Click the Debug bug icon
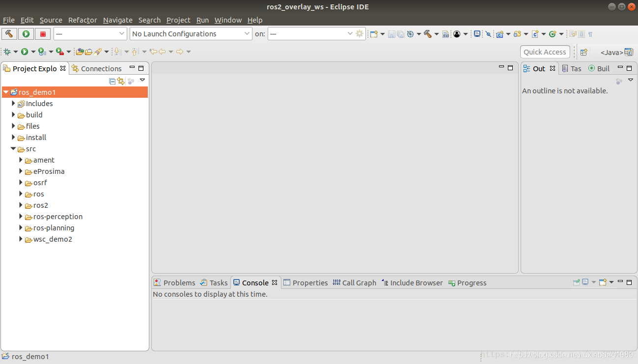Image resolution: width=638 pixels, height=364 pixels. point(7,52)
